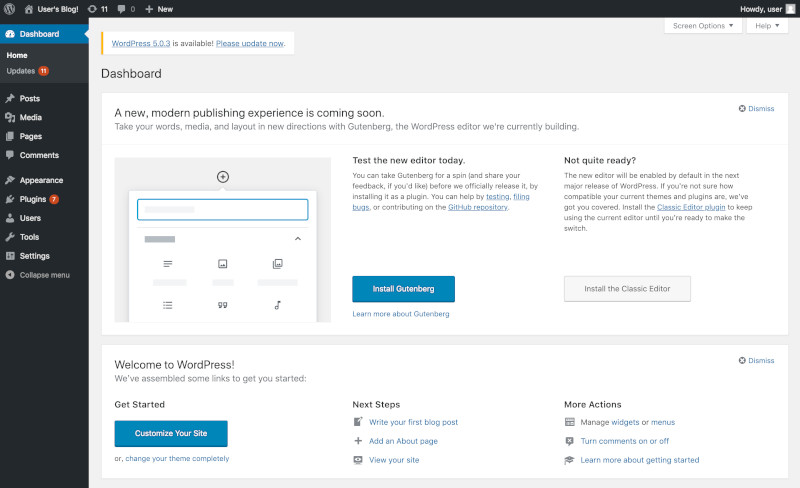Click the user avatar next to Howdy, user
The width and height of the screenshot is (800, 488).
click(790, 9)
